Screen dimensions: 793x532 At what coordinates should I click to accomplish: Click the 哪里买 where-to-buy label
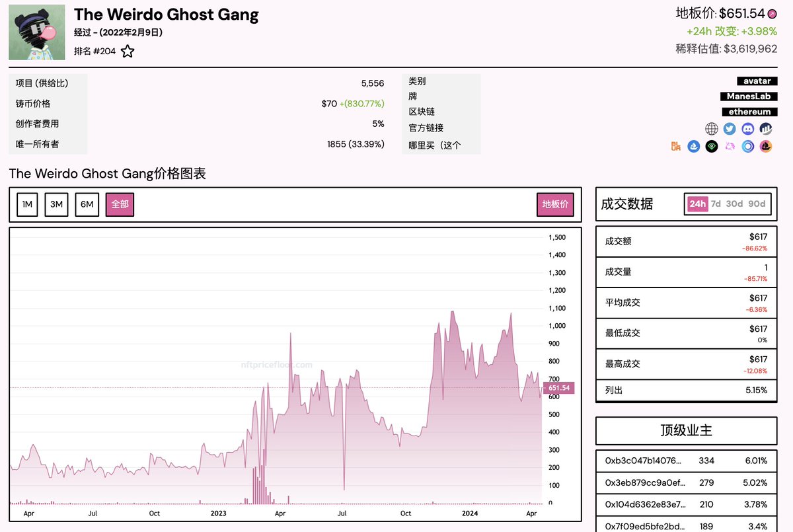(434, 145)
